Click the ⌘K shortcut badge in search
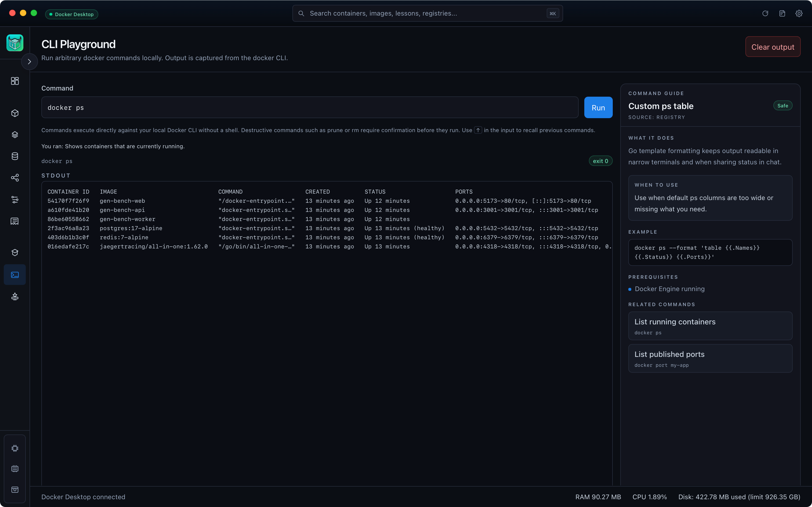This screenshot has height=507, width=812. tap(553, 13)
